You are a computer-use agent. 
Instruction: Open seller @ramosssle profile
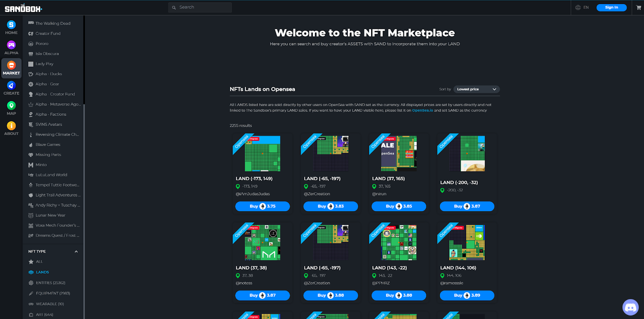point(452,283)
